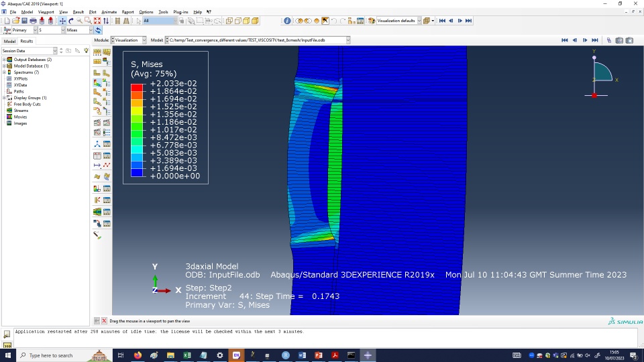Jump to last frame in the top-right controls
This screenshot has width=644, height=362.
(x=595, y=40)
